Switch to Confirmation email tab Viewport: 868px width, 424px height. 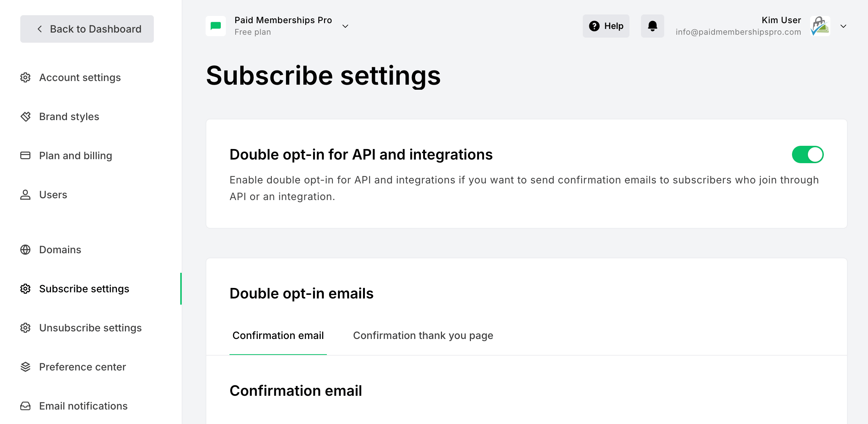point(278,335)
